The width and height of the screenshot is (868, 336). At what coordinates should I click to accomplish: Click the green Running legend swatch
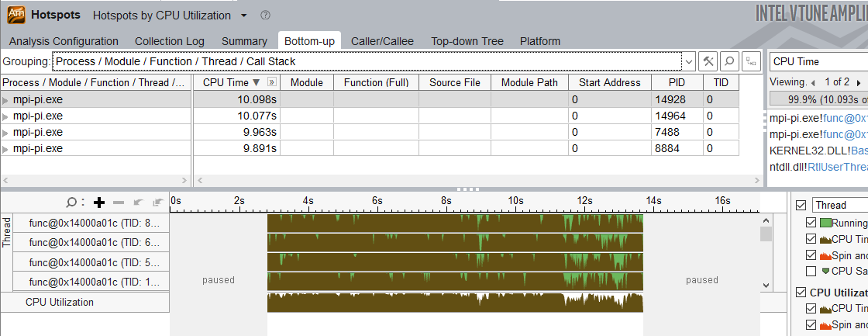825,223
